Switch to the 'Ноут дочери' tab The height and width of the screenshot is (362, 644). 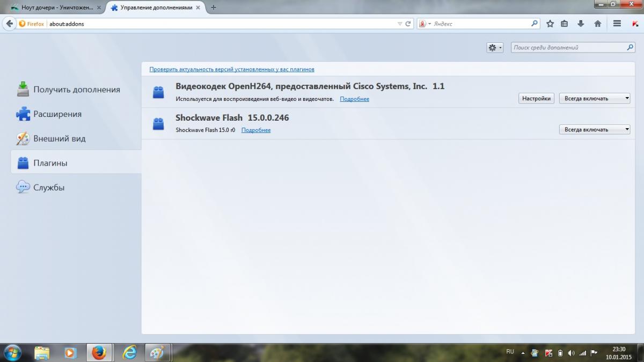click(x=55, y=8)
